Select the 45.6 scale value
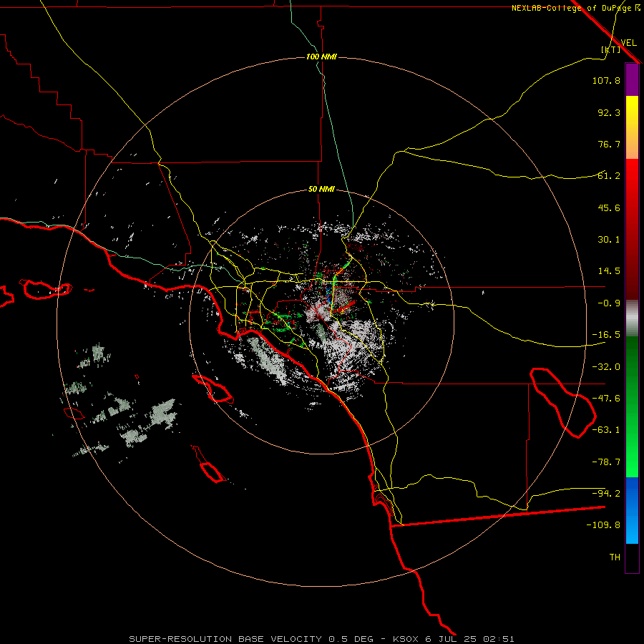This screenshot has height=644, width=644. coord(609,208)
